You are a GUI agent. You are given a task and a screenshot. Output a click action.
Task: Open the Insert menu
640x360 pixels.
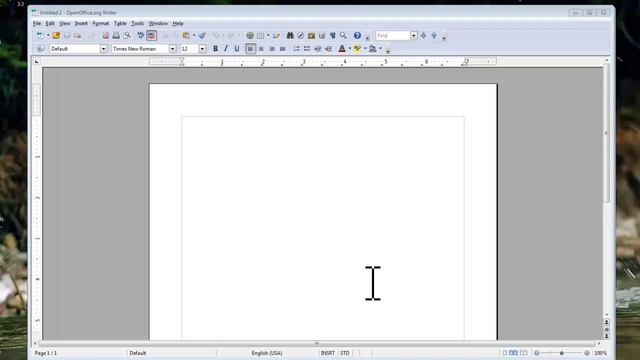click(x=81, y=24)
